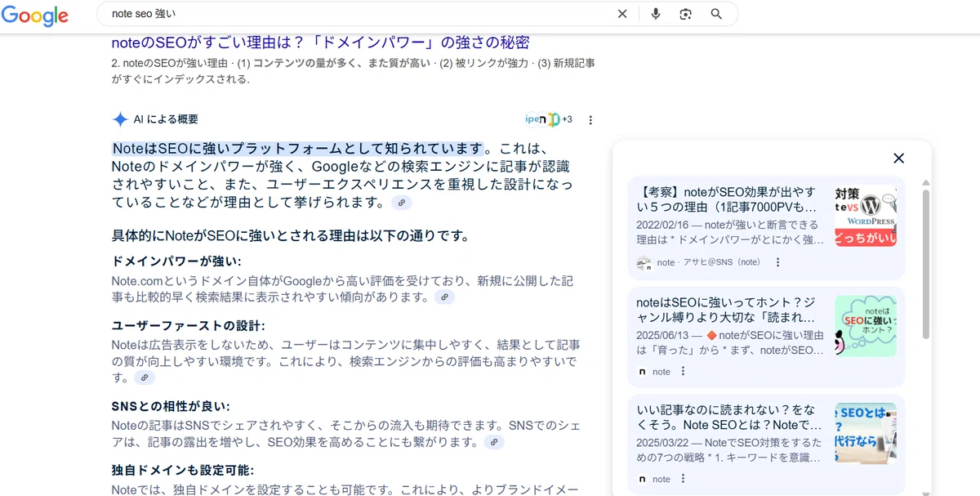Open 【考察】noteがSEO効果 source card title
Screen dimensions: 980x496
[726, 200]
